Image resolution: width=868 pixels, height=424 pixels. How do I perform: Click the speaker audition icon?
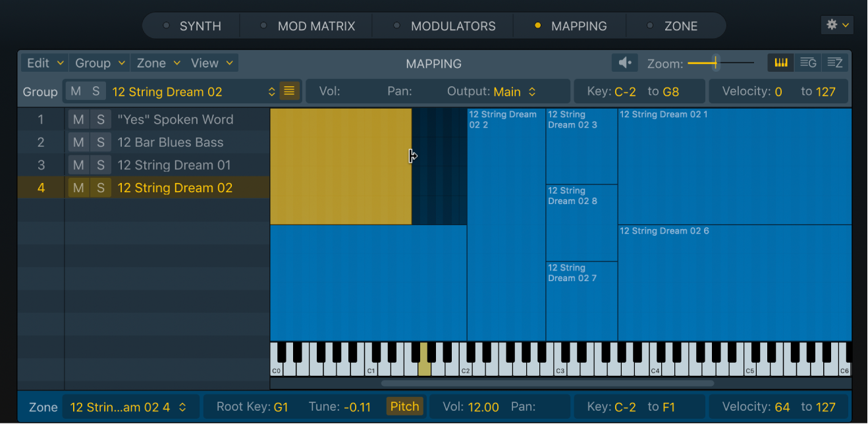pos(623,62)
